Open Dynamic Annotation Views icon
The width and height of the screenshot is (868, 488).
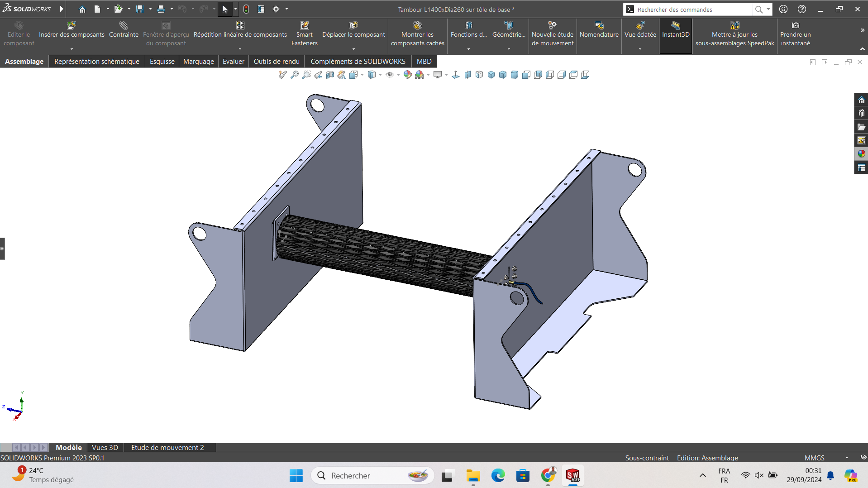[342, 75]
